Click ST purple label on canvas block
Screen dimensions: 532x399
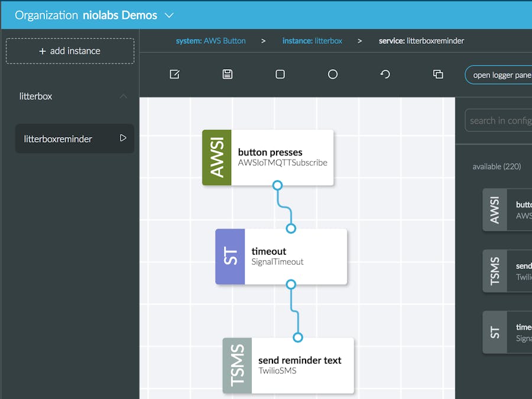tap(230, 257)
